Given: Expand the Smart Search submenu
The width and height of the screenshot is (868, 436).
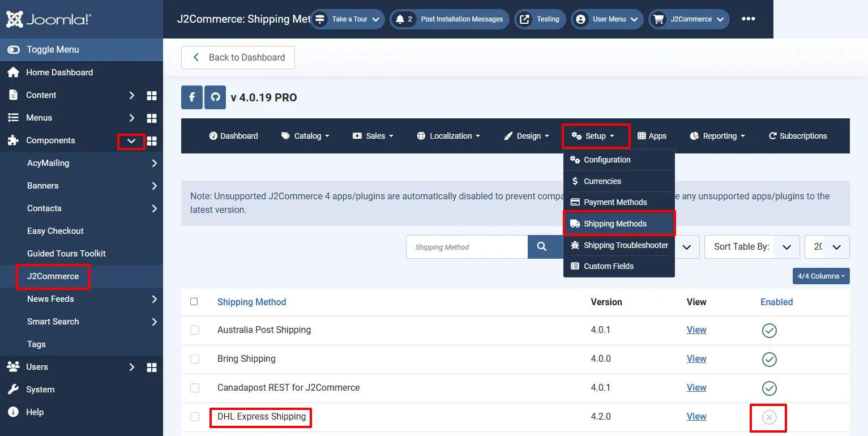Looking at the screenshot, I should [x=154, y=322].
